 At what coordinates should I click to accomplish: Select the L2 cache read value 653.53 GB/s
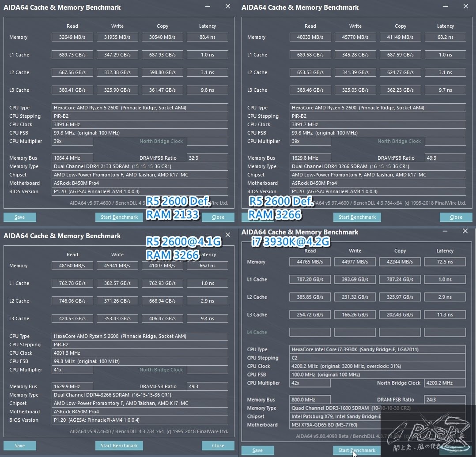[x=310, y=72]
